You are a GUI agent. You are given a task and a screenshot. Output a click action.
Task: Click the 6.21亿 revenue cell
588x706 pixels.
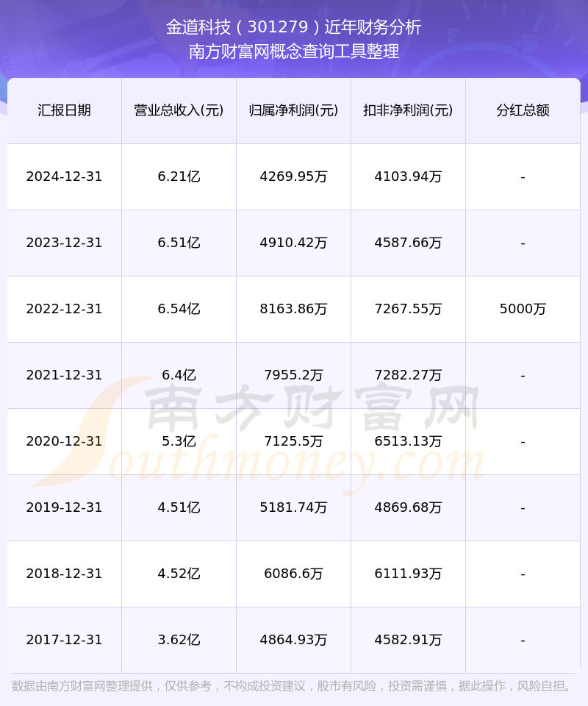click(x=179, y=176)
